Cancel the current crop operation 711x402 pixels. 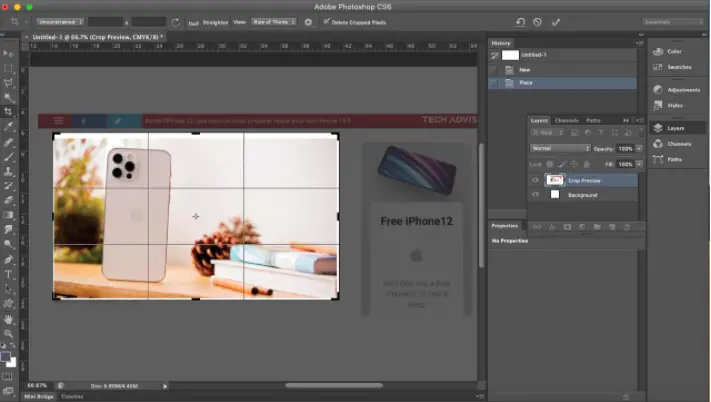click(x=537, y=22)
